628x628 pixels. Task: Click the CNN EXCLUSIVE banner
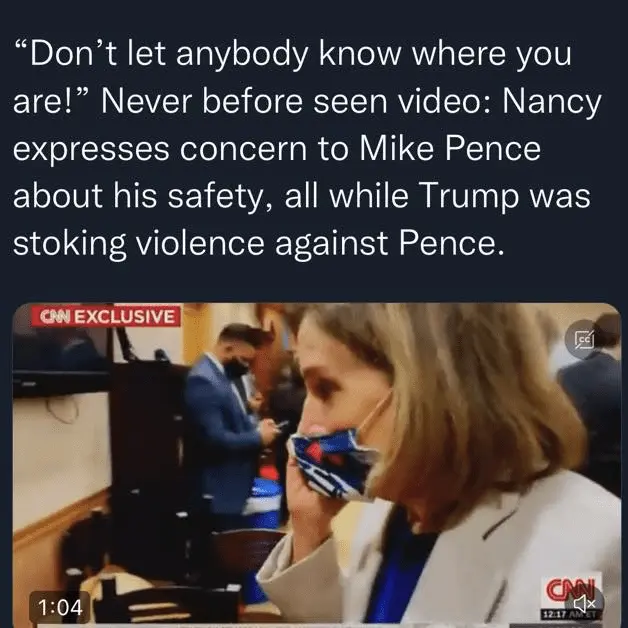pyautogui.click(x=107, y=317)
